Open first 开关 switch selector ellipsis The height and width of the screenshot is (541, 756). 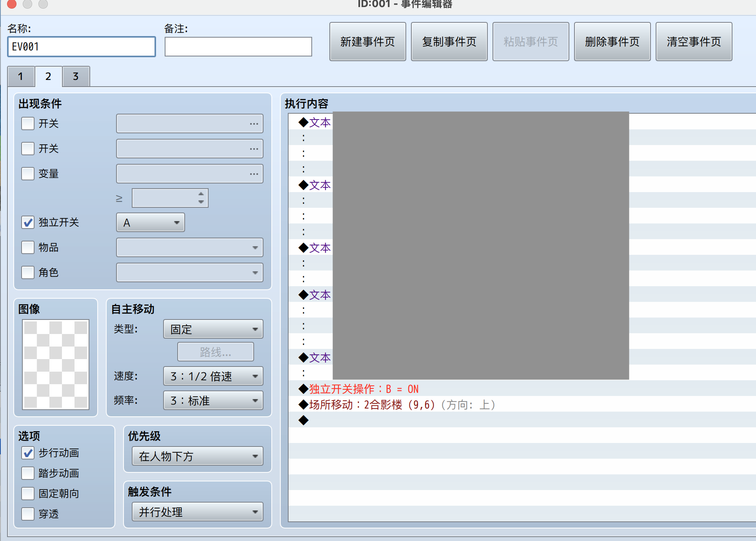click(x=254, y=124)
